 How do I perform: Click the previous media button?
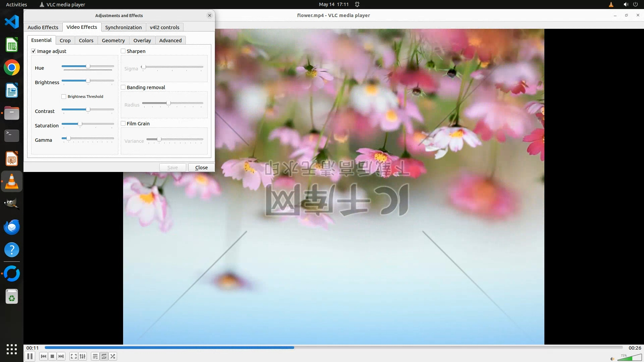pyautogui.click(x=43, y=356)
